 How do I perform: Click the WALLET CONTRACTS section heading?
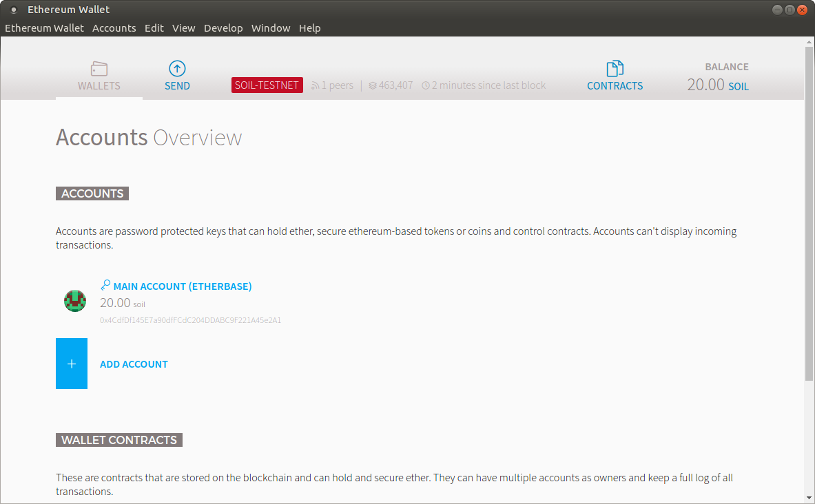(119, 440)
